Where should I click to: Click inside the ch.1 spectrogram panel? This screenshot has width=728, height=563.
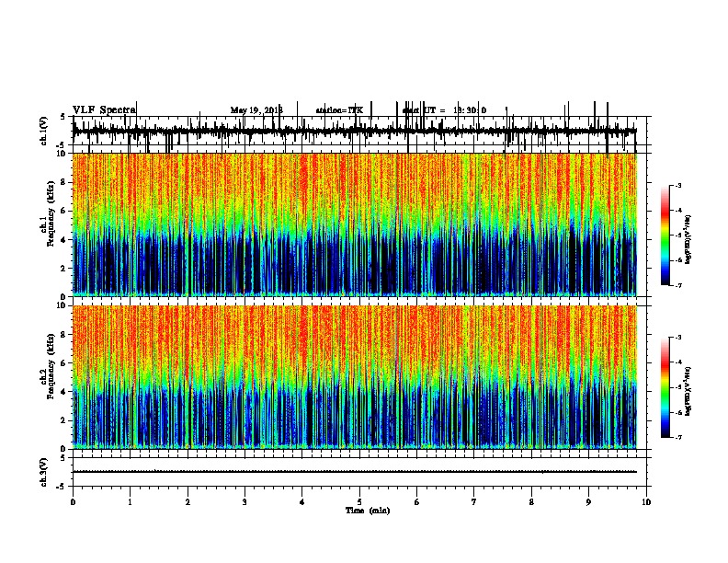coord(355,224)
